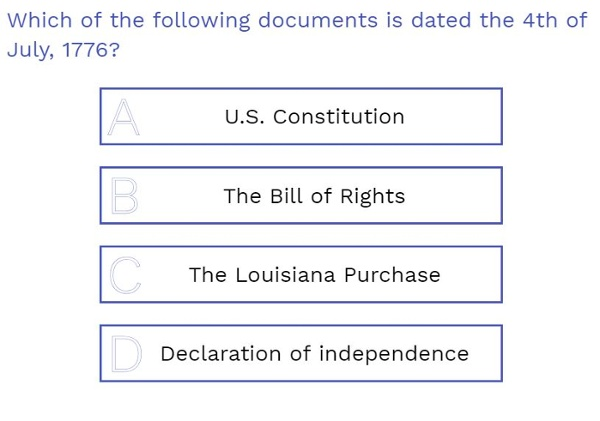Click the outlined letter C icon

[125, 275]
